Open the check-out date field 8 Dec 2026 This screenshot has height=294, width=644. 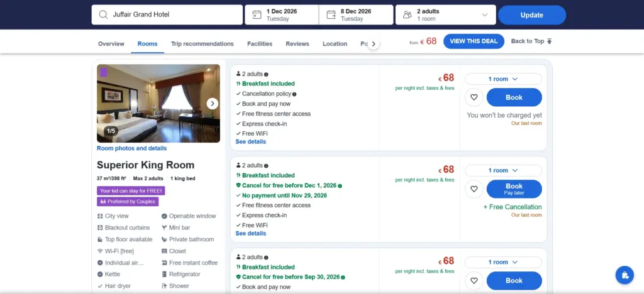pyautogui.click(x=356, y=14)
